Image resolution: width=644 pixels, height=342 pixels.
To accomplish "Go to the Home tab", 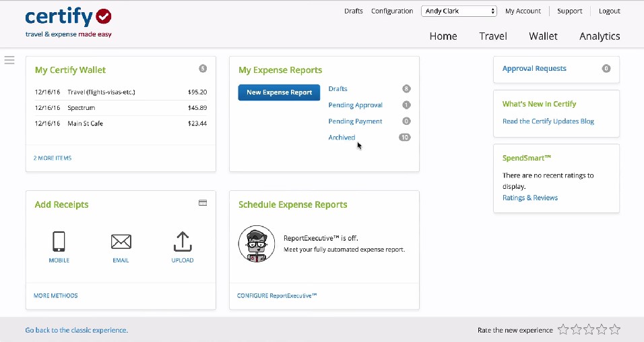I will (443, 36).
